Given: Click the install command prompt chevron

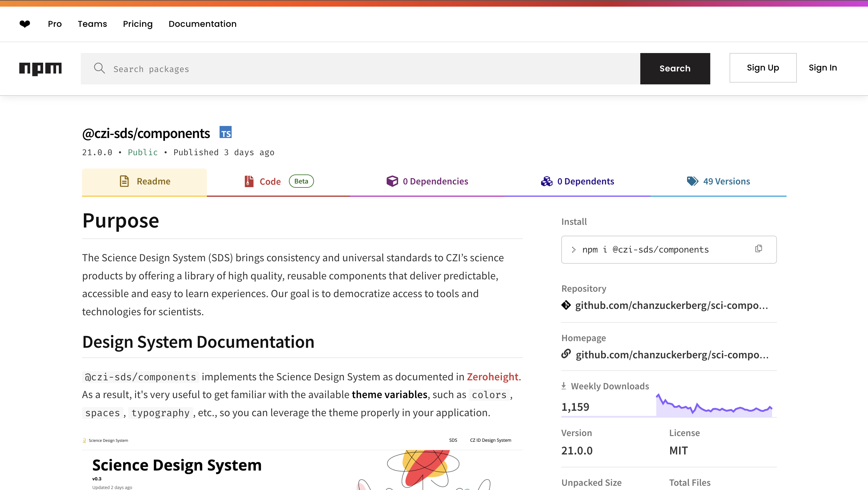Looking at the screenshot, I should pos(574,250).
